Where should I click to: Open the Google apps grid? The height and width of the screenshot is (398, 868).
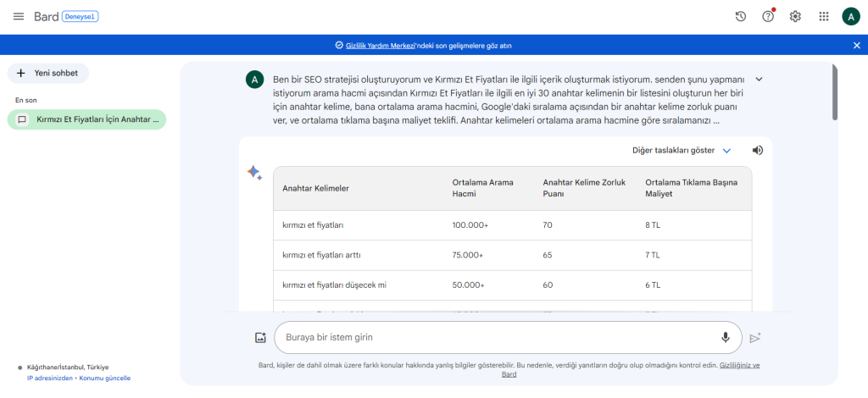[823, 16]
